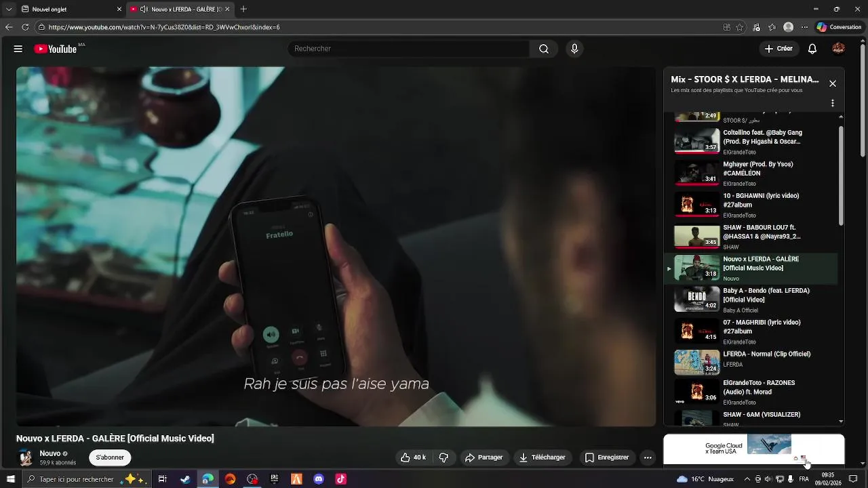Open the YouTube hamburger guide menu
This screenshot has width=868, height=488.
click(x=18, y=49)
